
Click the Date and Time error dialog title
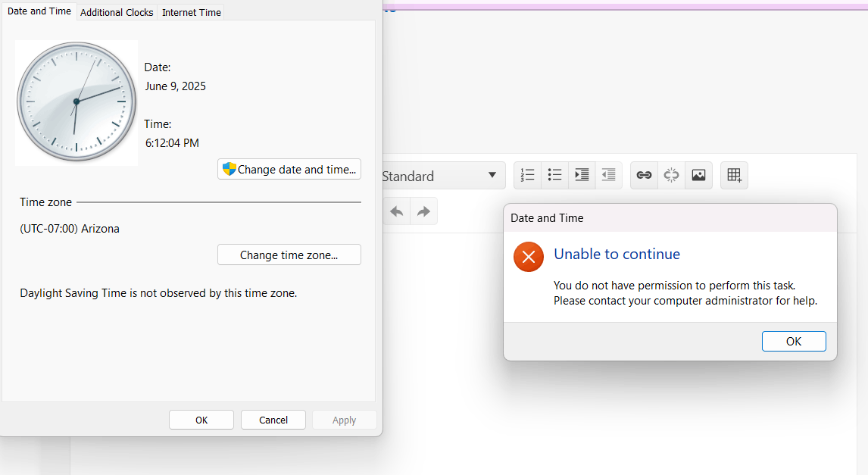547,218
